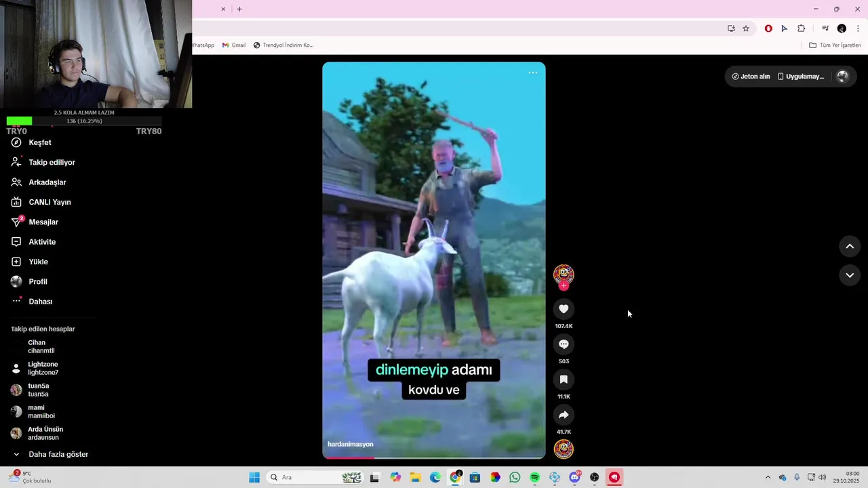Open the Chrome three-dot menu

tap(858, 28)
